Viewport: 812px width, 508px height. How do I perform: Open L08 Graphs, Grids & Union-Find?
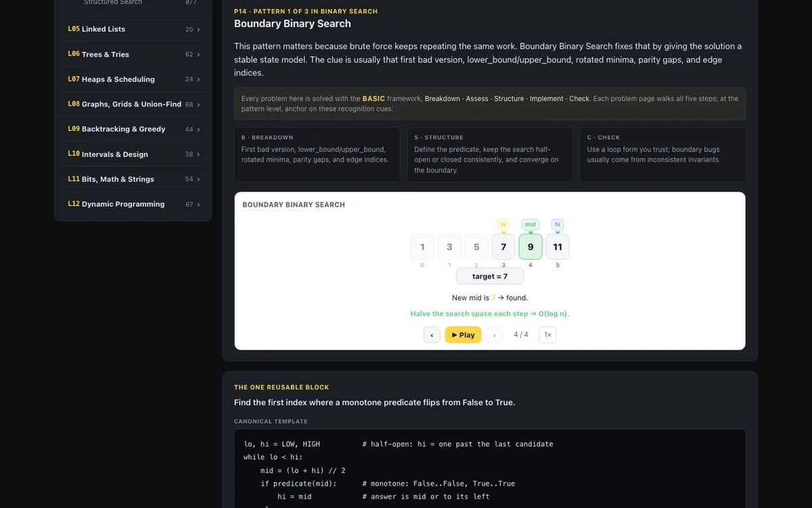click(133, 104)
